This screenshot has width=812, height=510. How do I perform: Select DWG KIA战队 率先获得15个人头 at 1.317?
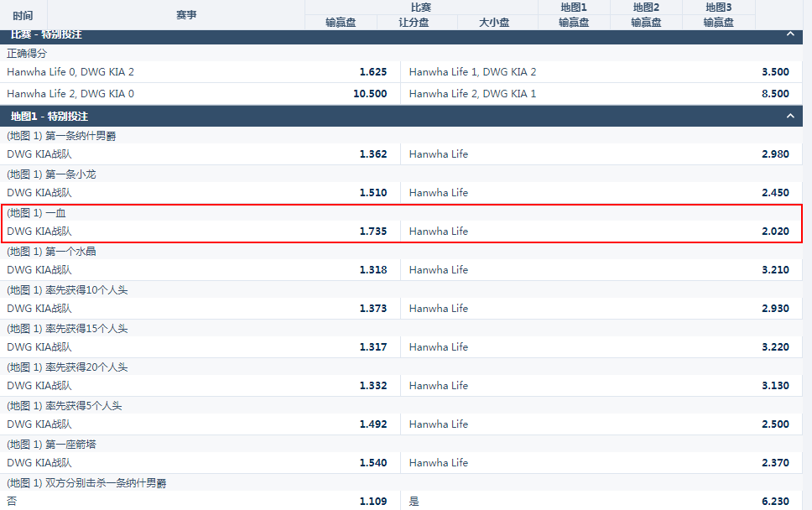click(200, 347)
